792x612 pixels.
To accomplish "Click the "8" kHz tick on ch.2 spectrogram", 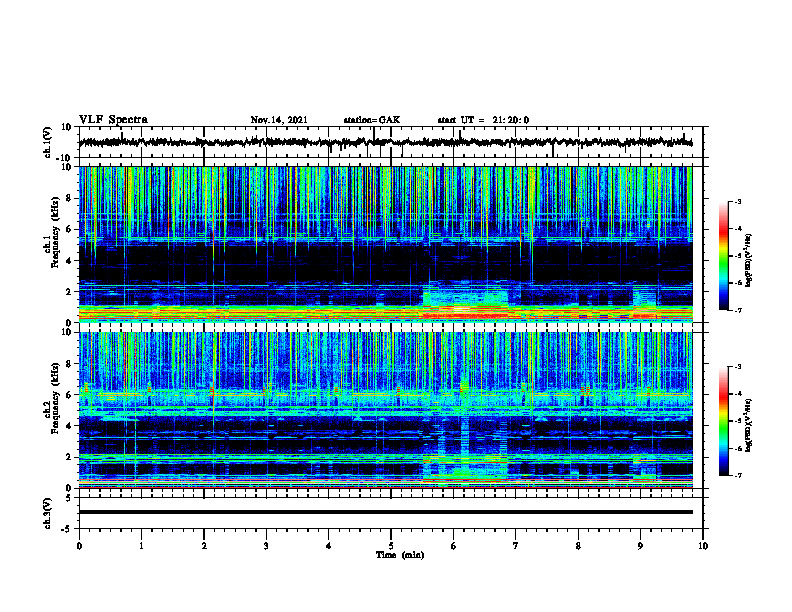I will pyautogui.click(x=69, y=364).
